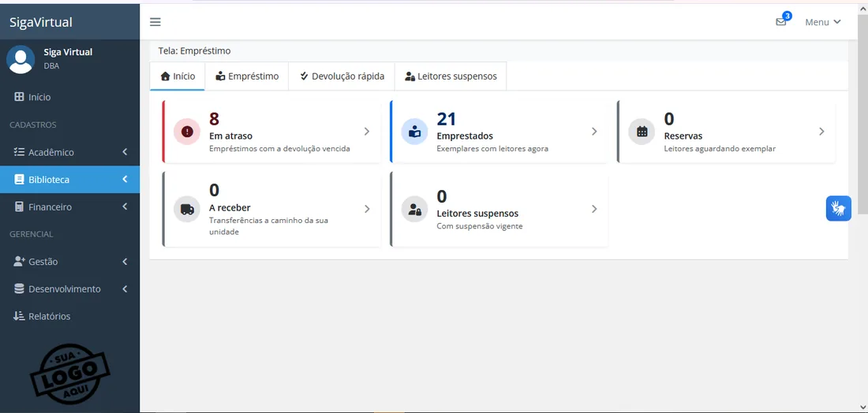868x413 pixels.
Task: Click 'Com suspensão vigente' text
Action: coord(480,226)
